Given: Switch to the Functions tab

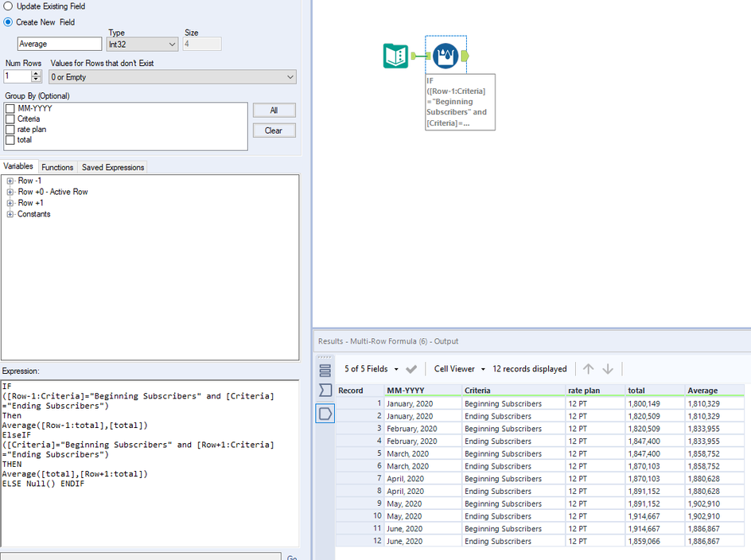Looking at the screenshot, I should pyautogui.click(x=57, y=167).
